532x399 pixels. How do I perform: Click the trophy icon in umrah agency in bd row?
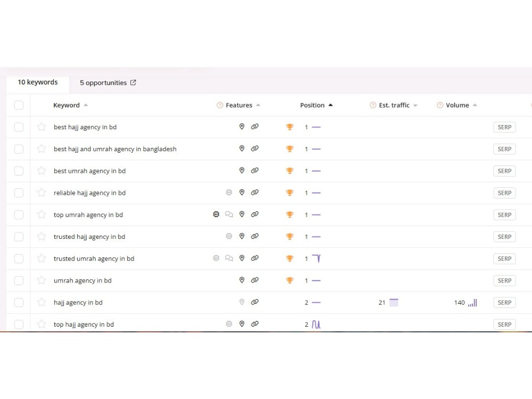tap(290, 280)
